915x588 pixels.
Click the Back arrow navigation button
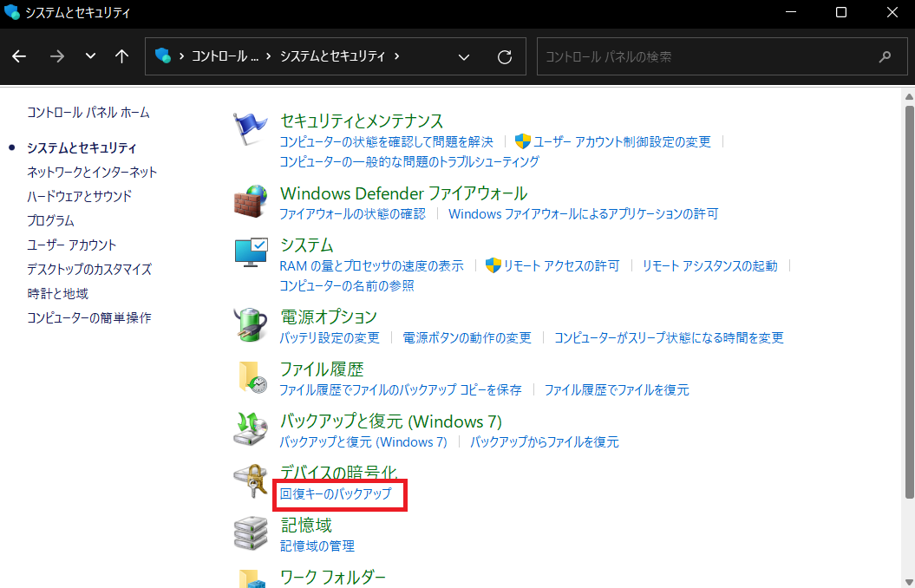[19, 56]
